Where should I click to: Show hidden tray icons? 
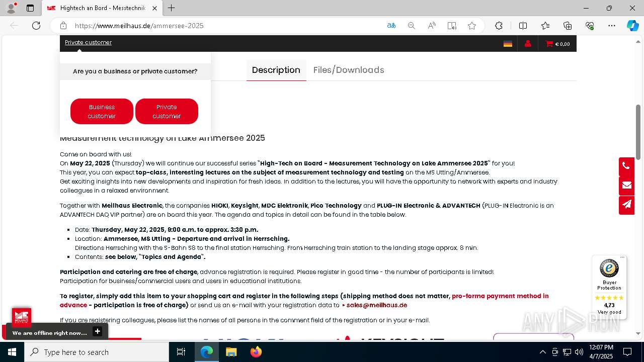coord(542,352)
